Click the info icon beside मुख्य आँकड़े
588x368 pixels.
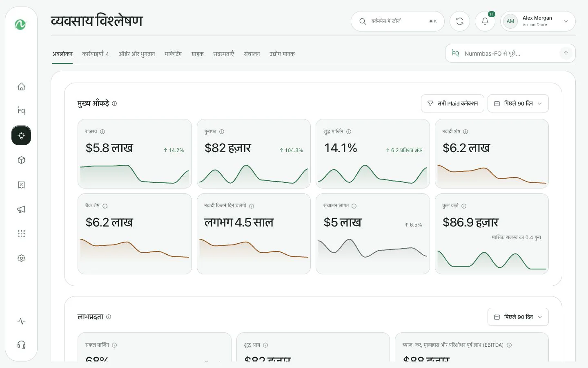pos(114,103)
